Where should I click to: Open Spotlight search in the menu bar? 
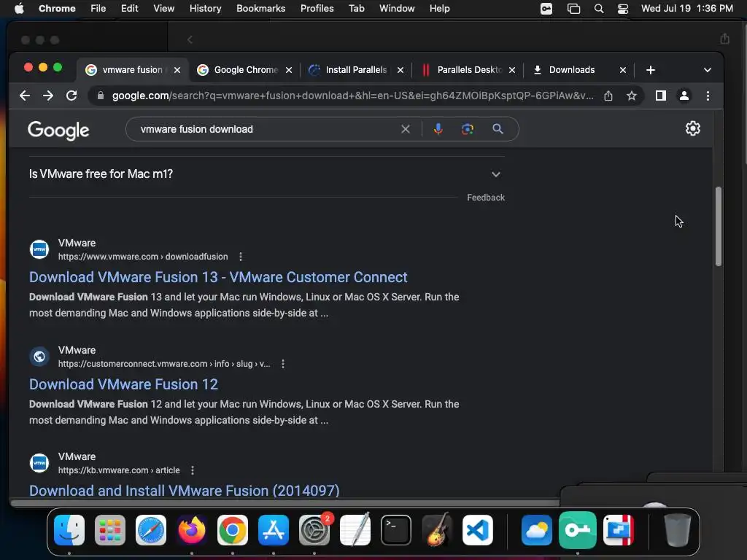pyautogui.click(x=599, y=9)
